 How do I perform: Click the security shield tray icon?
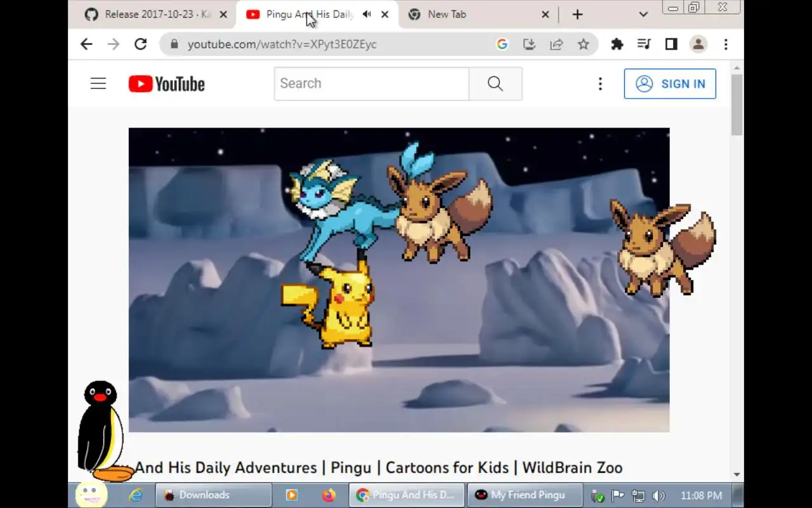coord(598,496)
